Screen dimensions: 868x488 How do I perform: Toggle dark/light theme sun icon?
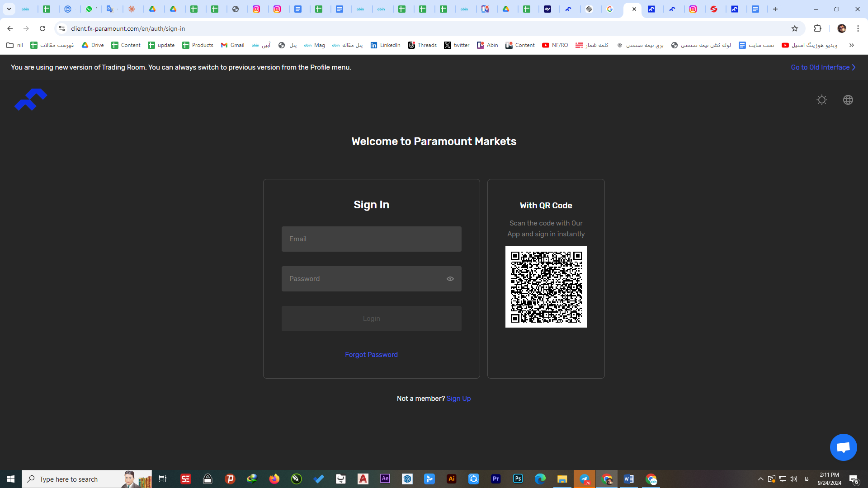point(822,99)
